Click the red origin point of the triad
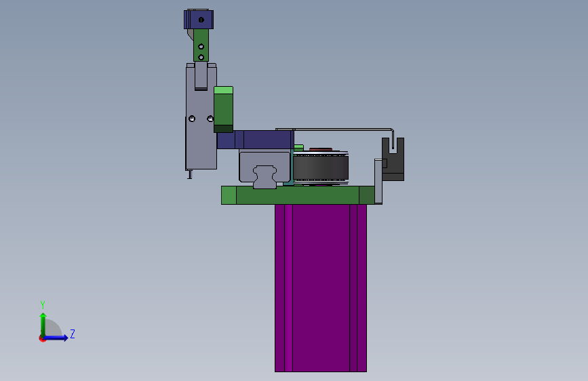The height and width of the screenshot is (381, 588). point(42,338)
